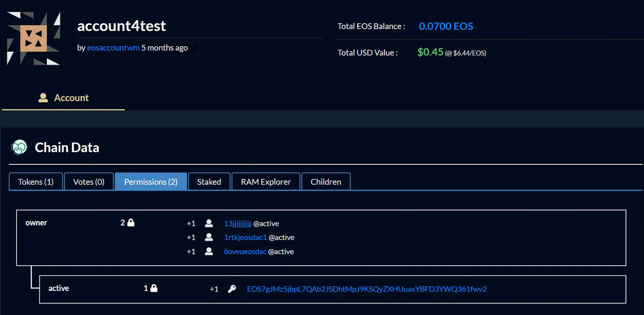This screenshot has width=644, height=315.
Task: Click the key icon beside the EOS public key
Action: 232,289
